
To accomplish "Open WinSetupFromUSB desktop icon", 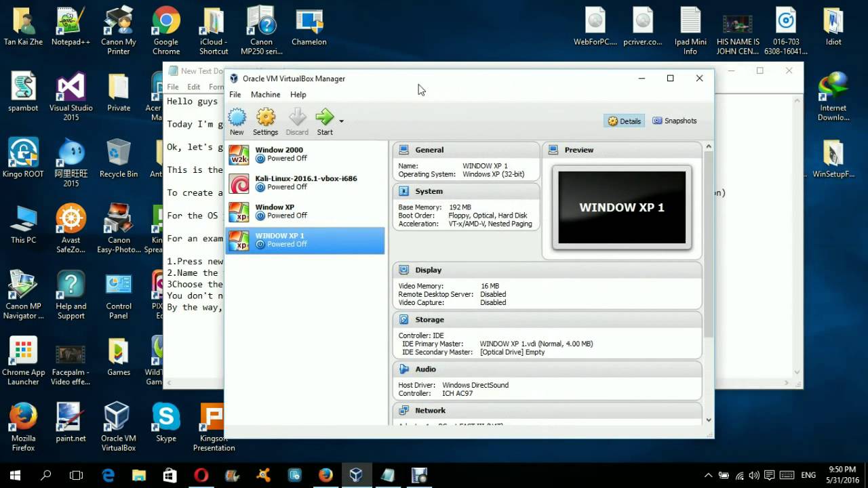I will 833,159.
